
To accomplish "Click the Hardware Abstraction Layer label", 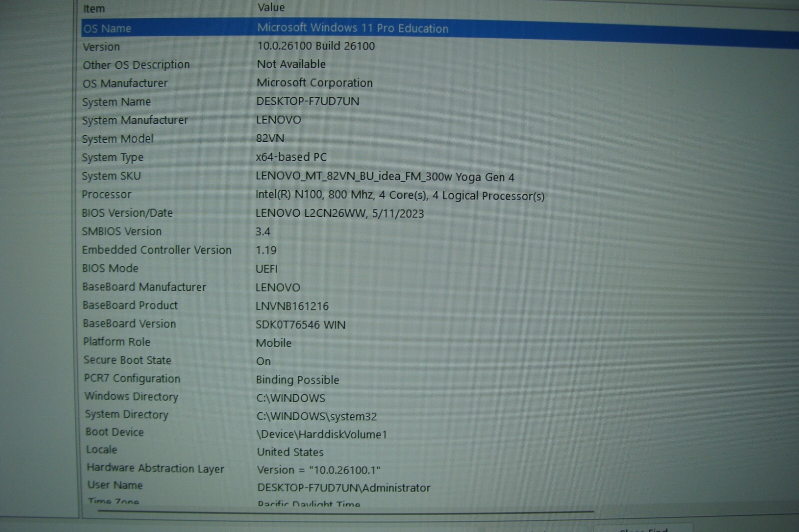I will pyautogui.click(x=155, y=468).
